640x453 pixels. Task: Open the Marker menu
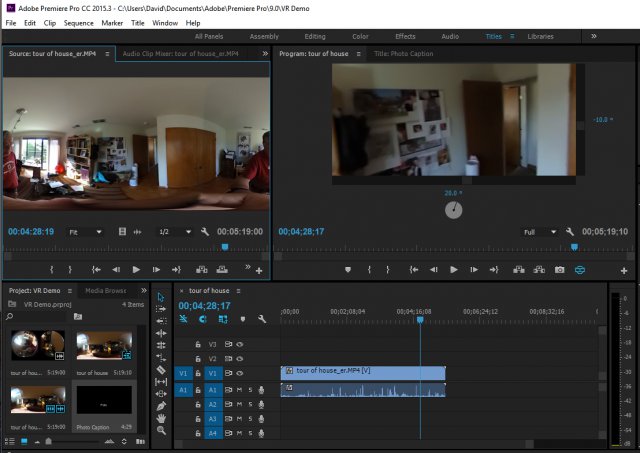[x=112, y=23]
